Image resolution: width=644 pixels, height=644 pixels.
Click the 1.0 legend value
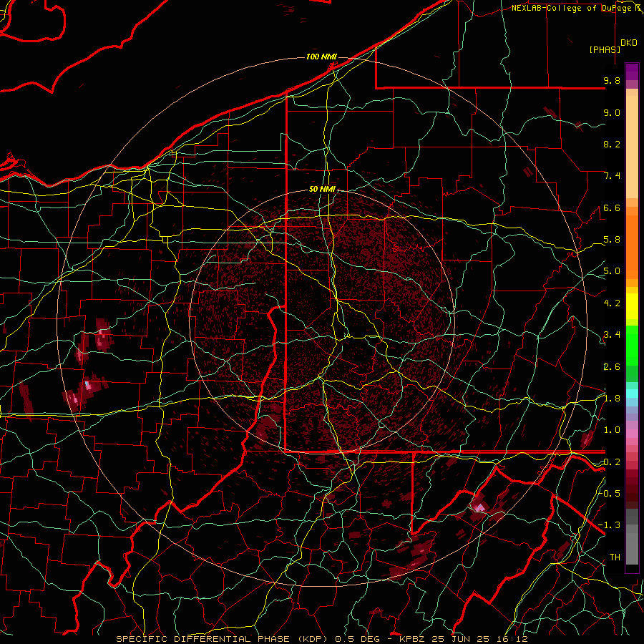(x=612, y=430)
